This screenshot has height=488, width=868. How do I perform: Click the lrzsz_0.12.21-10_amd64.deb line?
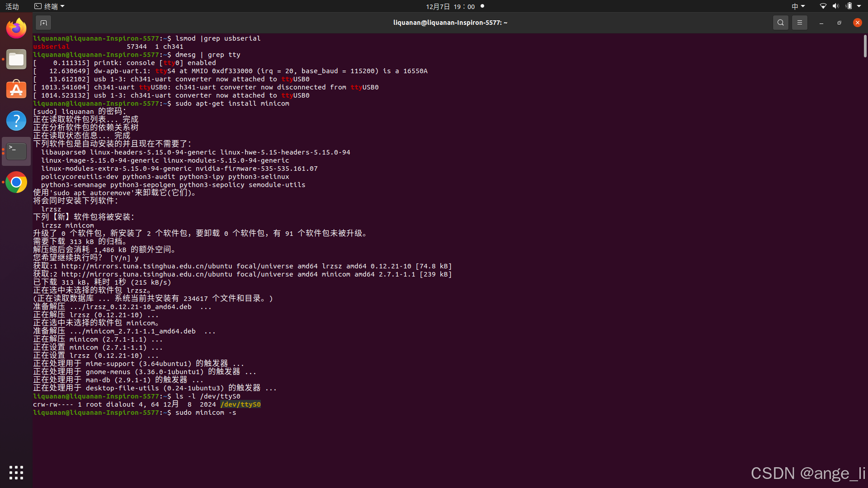[122, 307]
